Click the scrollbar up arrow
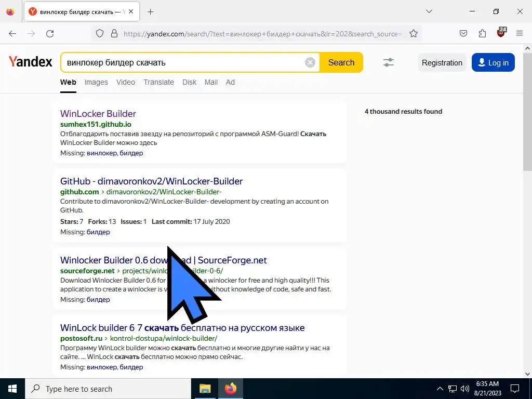 click(527, 48)
